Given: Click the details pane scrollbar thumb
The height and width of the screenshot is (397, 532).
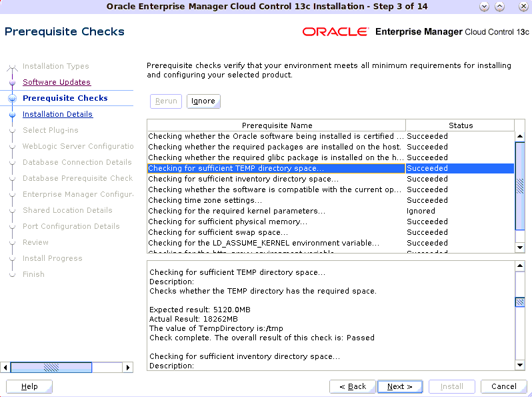Looking at the screenshot, I should coord(520,302).
